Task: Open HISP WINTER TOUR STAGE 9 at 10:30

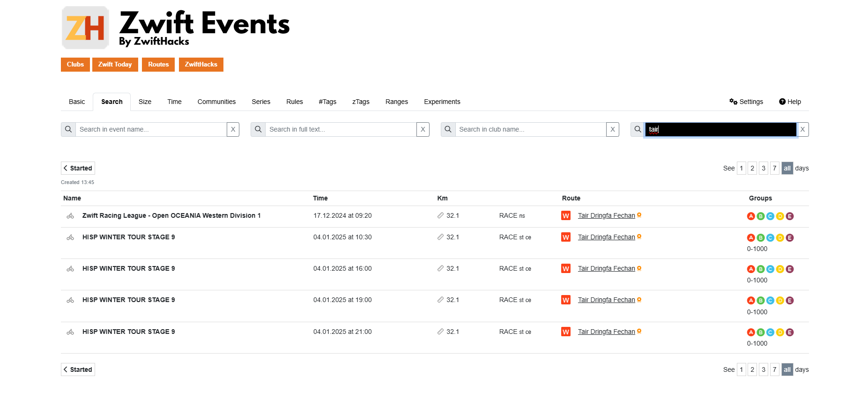Action: [129, 237]
